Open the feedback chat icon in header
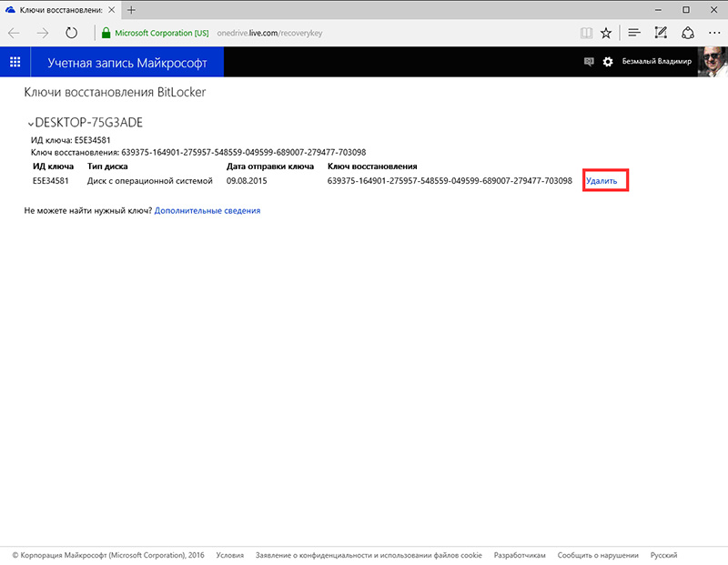Image resolution: width=728 pixels, height=565 pixels. [589, 62]
